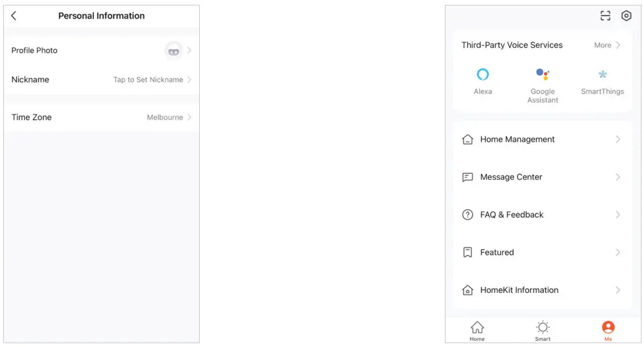644x347 pixels.
Task: Open the hexagon settings icon
Action: [x=627, y=16]
